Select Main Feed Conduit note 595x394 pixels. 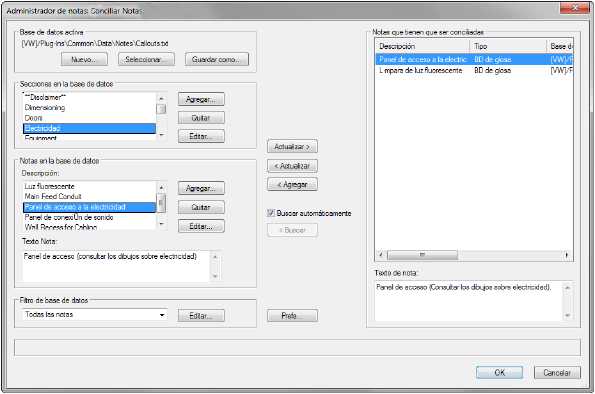[90, 197]
